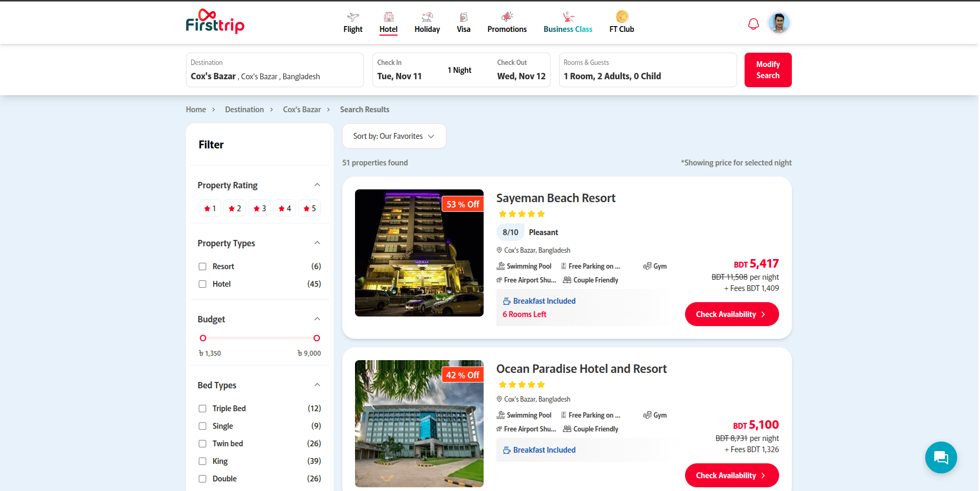Check availability for Sayeman Beach Resort
980x491 pixels.
pyautogui.click(x=731, y=314)
